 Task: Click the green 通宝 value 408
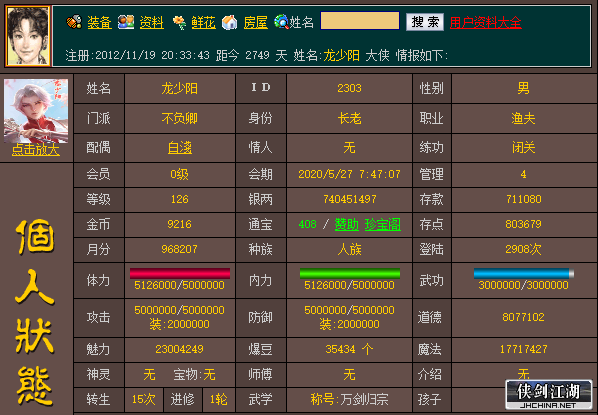click(x=308, y=224)
